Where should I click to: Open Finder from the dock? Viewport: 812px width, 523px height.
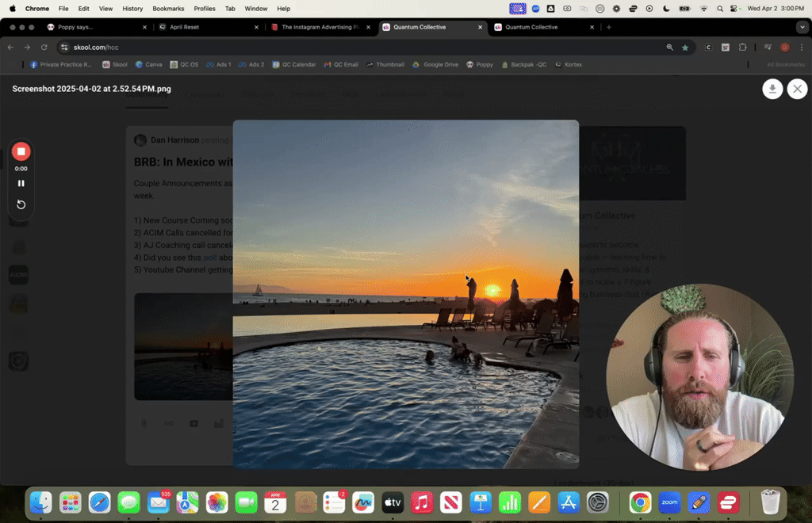(x=41, y=502)
